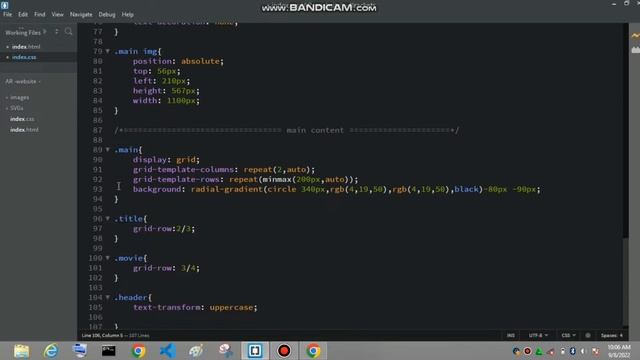Open File Explorer from the taskbar
640x360 pixels.
coord(21,351)
